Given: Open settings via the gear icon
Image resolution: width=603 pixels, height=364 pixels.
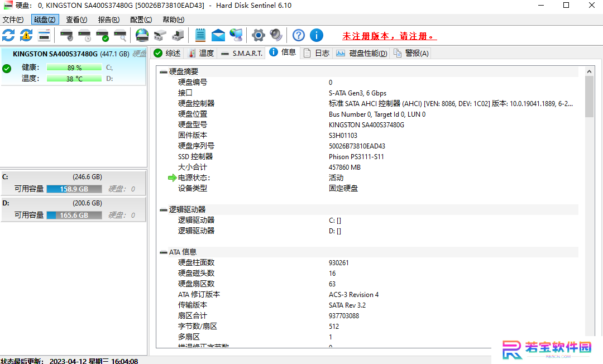Looking at the screenshot, I should pos(259,35).
